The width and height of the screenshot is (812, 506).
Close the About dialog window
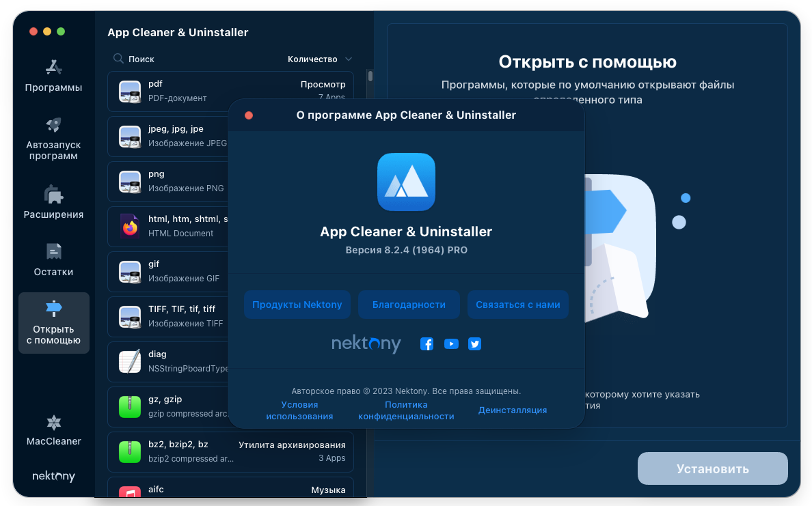coord(249,115)
